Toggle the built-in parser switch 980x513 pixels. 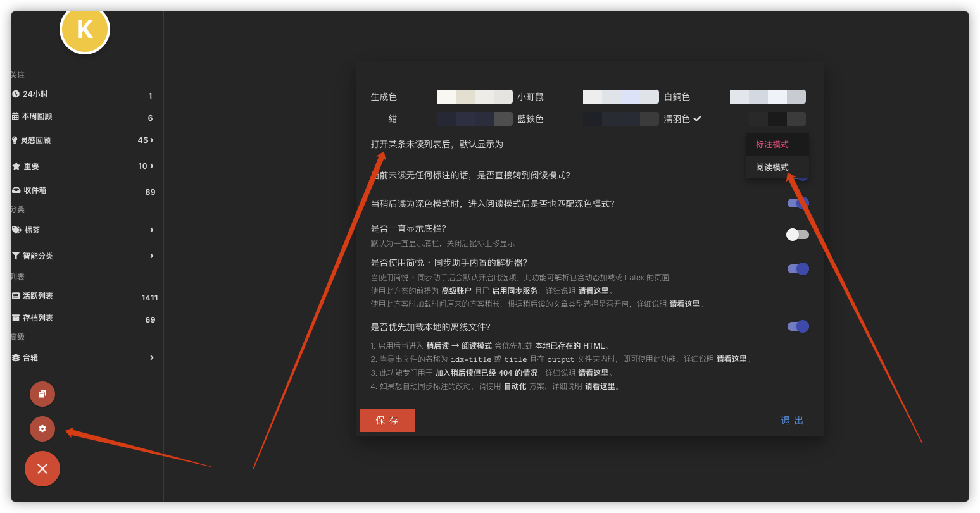(x=798, y=269)
